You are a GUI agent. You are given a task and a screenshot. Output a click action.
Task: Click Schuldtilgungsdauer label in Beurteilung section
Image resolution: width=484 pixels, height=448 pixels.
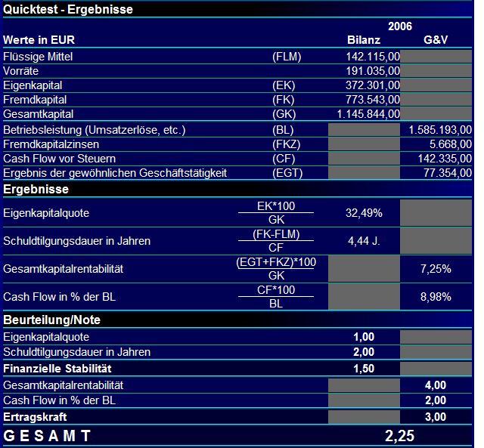[77, 352]
